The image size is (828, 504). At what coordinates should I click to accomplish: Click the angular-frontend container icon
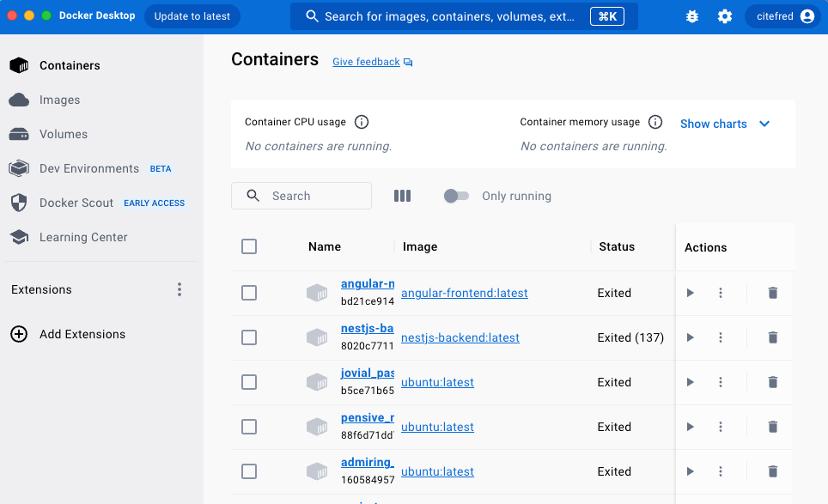(x=317, y=293)
